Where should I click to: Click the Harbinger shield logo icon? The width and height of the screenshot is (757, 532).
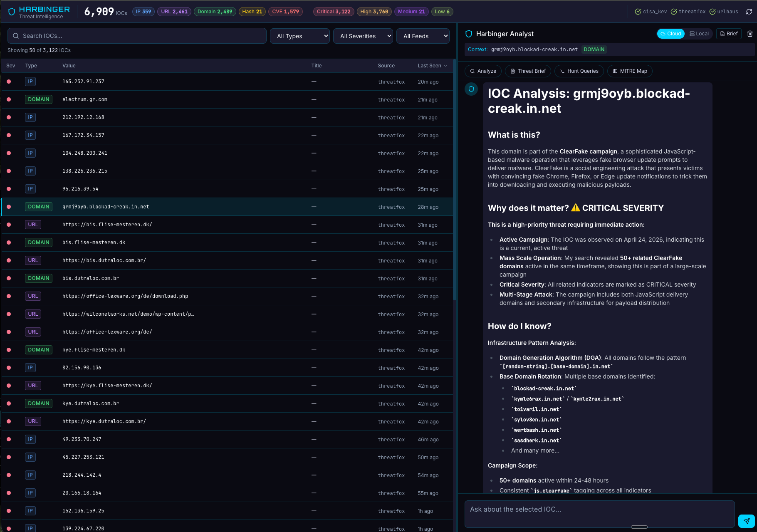(x=12, y=12)
